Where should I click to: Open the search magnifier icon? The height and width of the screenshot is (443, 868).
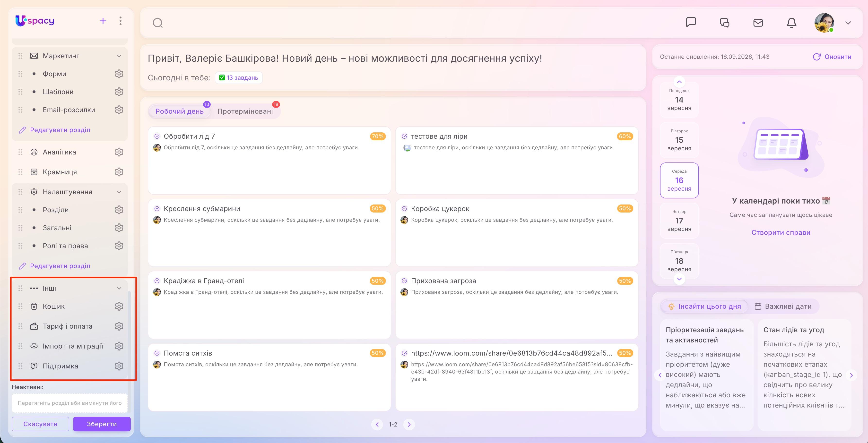click(158, 23)
